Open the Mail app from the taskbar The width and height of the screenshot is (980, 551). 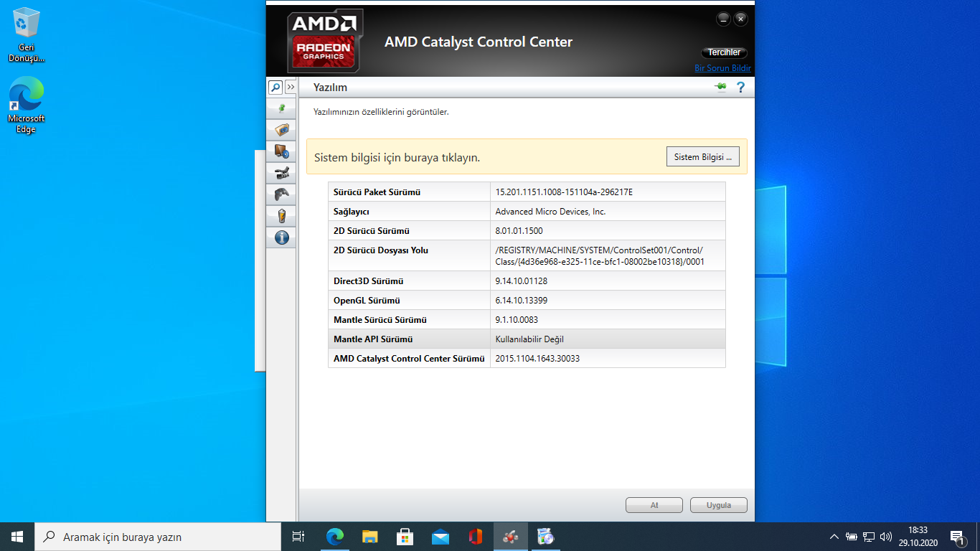(x=440, y=537)
